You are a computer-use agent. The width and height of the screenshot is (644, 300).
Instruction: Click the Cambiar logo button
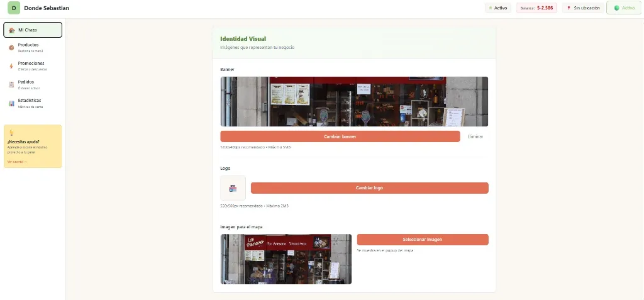tap(370, 188)
